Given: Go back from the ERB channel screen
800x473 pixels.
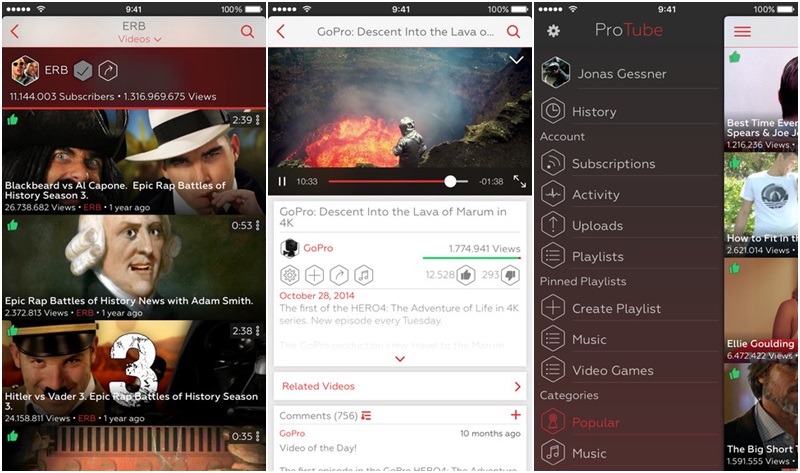Looking at the screenshot, I should [15, 32].
